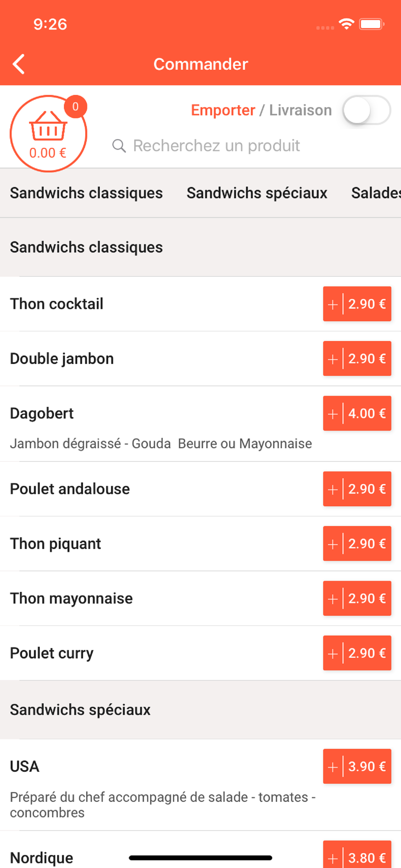Click the Recherchez un produit search field

tap(216, 146)
